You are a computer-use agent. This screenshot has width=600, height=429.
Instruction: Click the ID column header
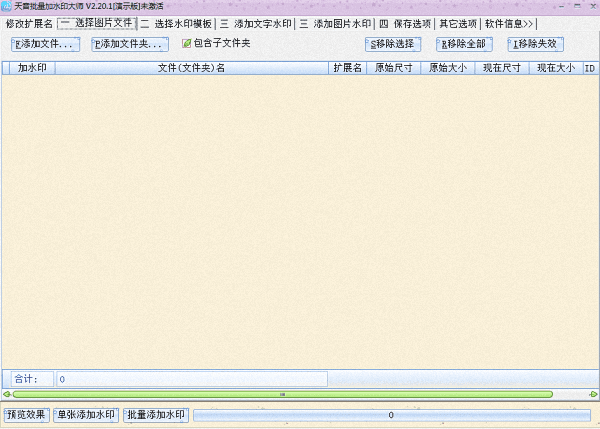pos(590,68)
